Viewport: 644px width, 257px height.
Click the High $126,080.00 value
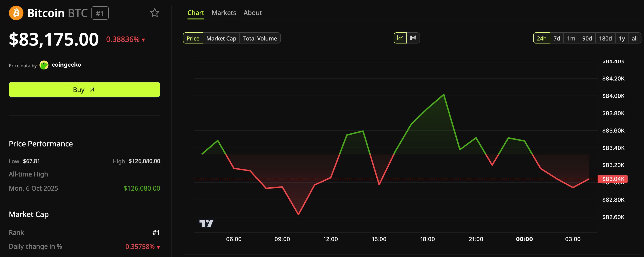[x=144, y=161]
